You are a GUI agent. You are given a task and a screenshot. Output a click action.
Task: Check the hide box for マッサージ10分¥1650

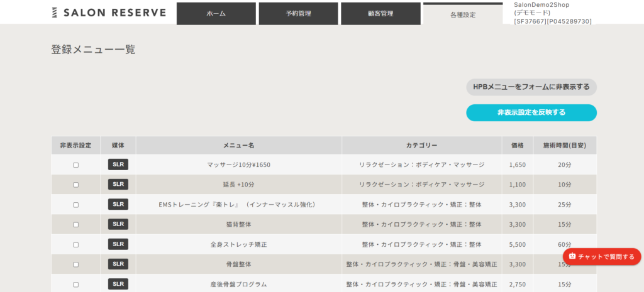(x=76, y=165)
